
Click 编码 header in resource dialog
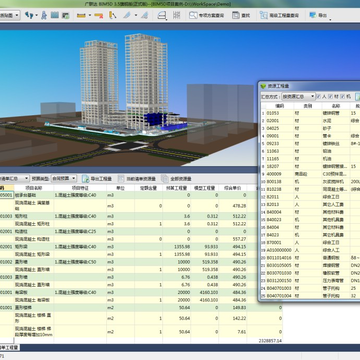280,106
